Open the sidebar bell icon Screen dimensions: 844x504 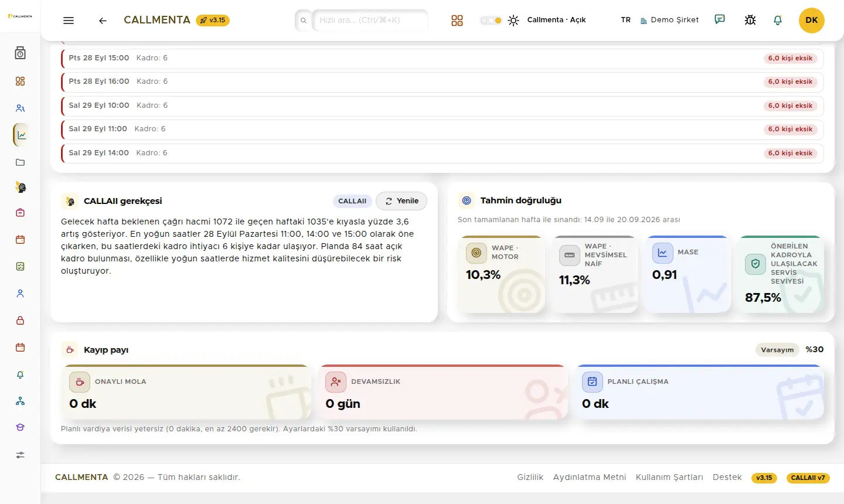(21, 374)
